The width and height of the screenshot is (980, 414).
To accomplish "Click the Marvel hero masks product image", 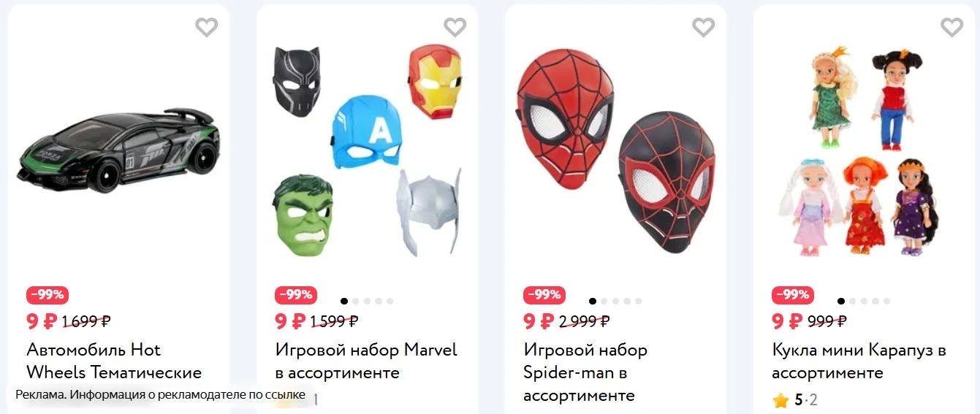I will point(367,150).
